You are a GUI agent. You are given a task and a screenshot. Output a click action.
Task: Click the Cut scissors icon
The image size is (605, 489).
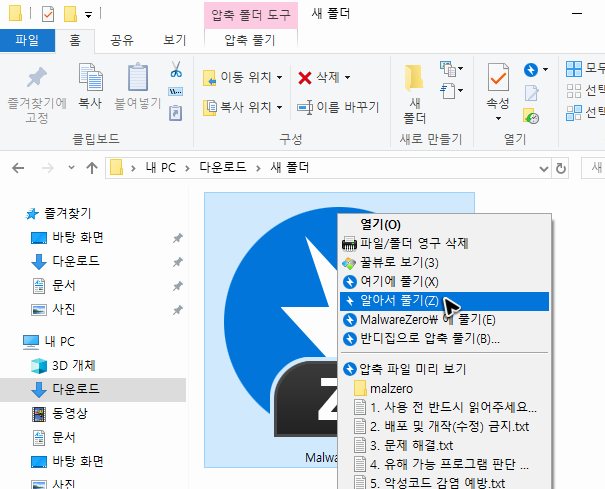coord(176,69)
